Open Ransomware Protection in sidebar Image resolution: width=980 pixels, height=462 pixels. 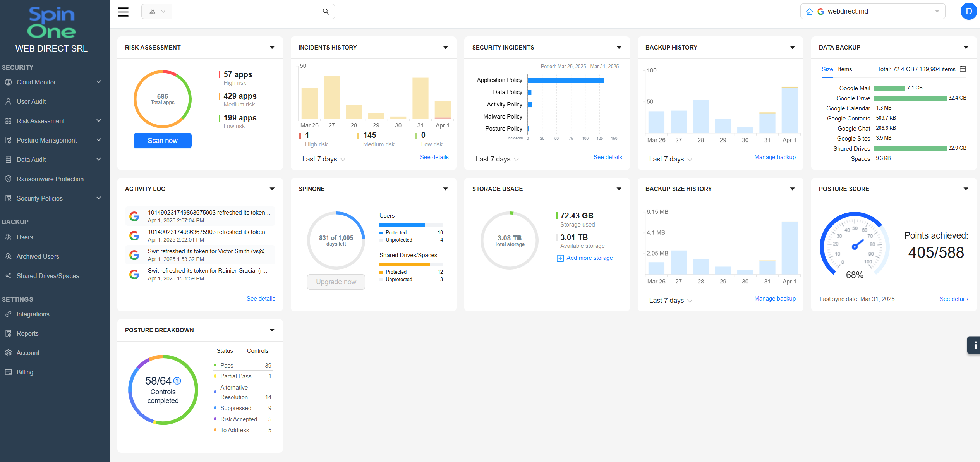(x=50, y=179)
